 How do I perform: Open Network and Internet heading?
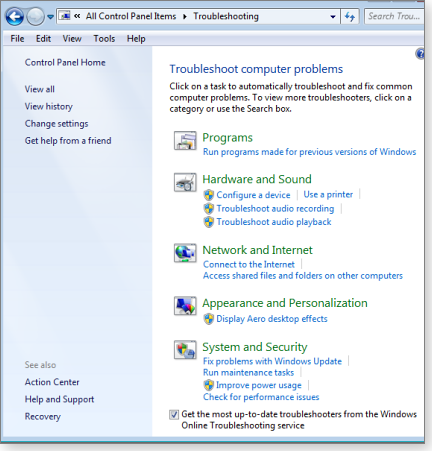tap(258, 250)
